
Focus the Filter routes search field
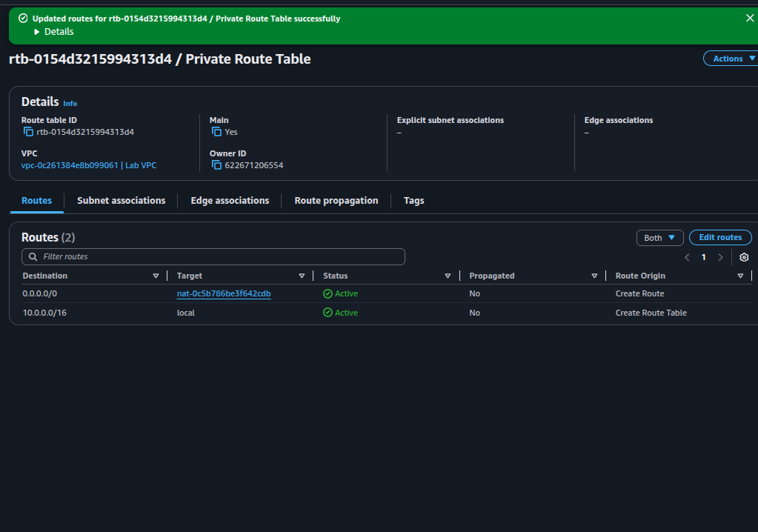(x=213, y=256)
